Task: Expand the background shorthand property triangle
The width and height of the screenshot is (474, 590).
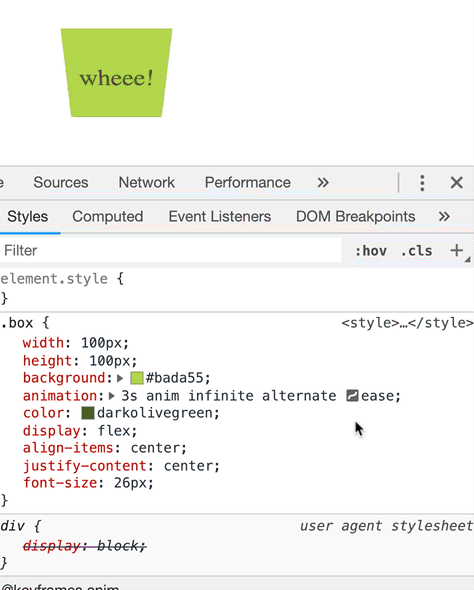Action: pos(120,378)
